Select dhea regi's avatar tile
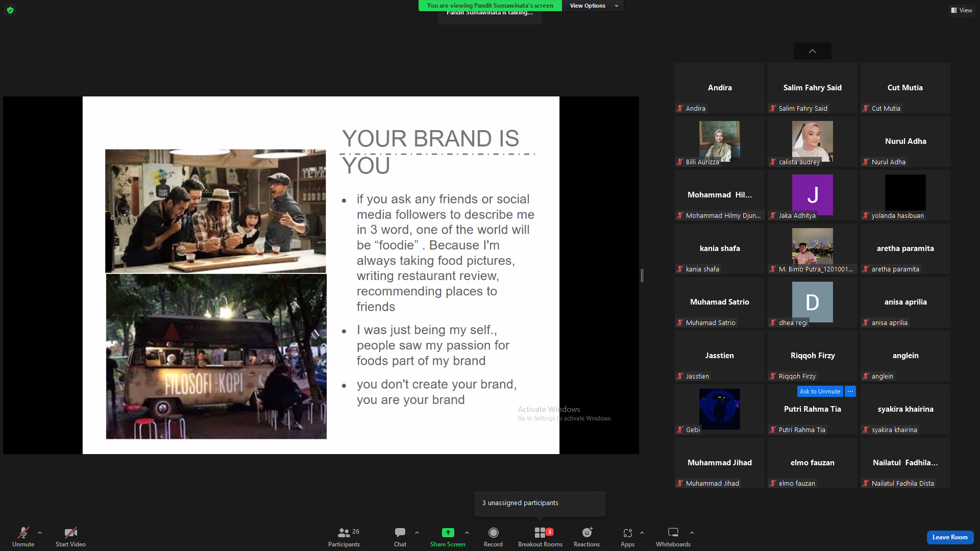Viewport: 980px width, 551px height. [x=813, y=302]
